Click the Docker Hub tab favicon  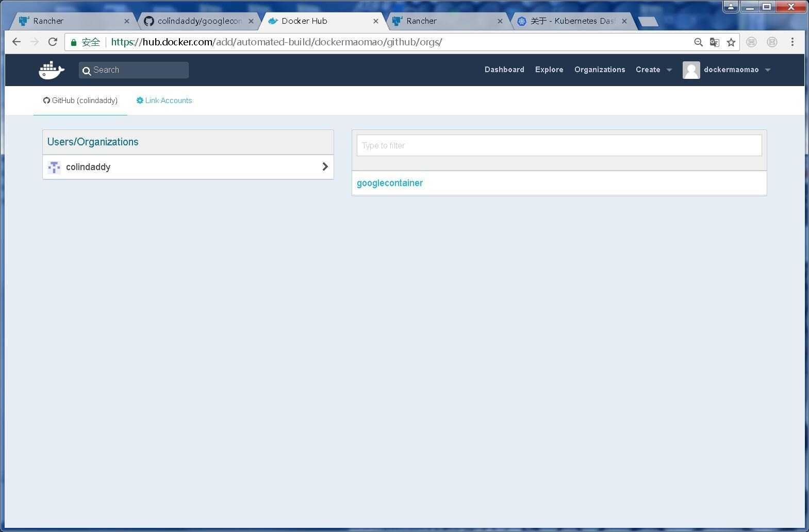273,21
